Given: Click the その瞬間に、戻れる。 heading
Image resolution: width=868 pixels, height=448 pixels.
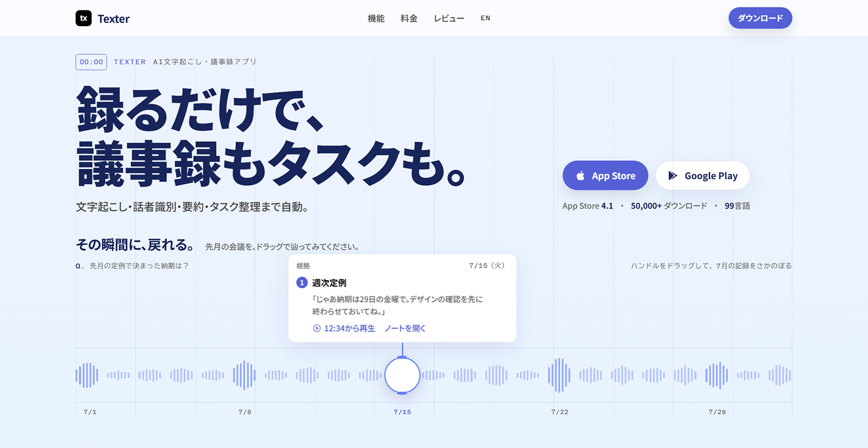Looking at the screenshot, I should [x=135, y=245].
